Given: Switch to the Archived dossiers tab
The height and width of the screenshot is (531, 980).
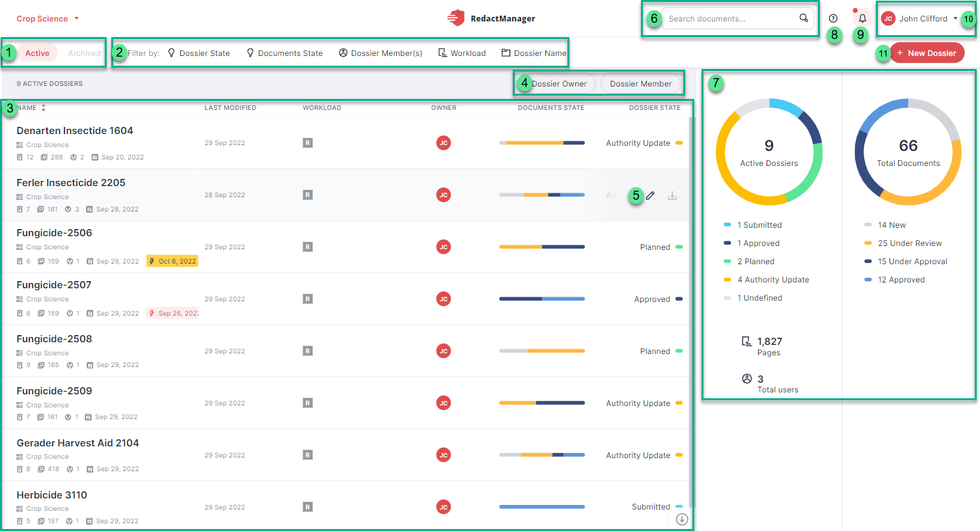Looking at the screenshot, I should pos(85,53).
